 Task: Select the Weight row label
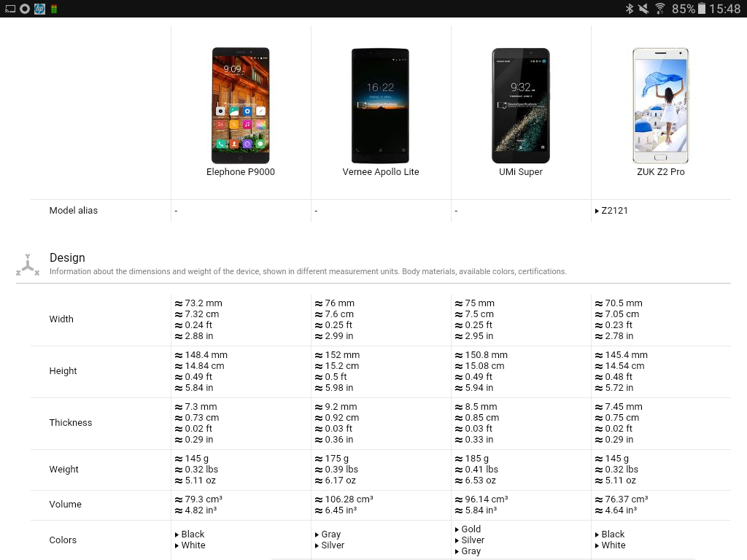pos(64,470)
